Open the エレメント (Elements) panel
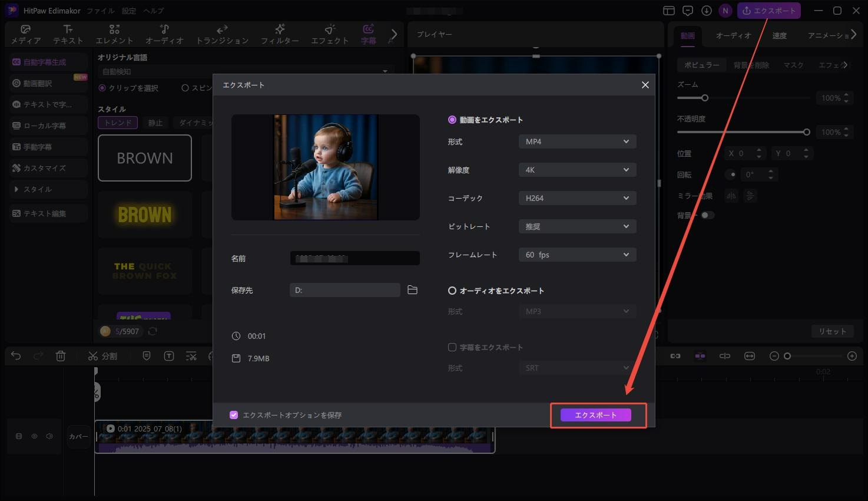868x501 pixels. (114, 34)
